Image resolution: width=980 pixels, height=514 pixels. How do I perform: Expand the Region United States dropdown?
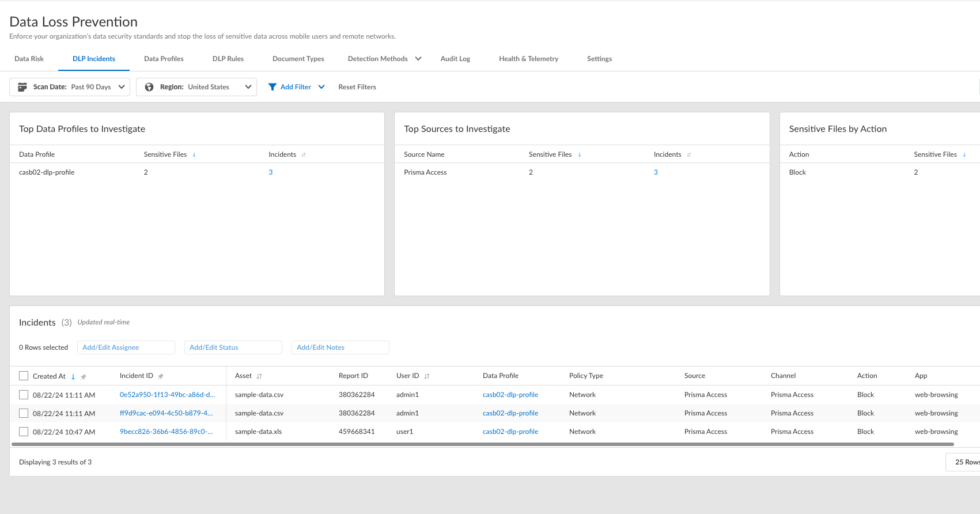(248, 87)
